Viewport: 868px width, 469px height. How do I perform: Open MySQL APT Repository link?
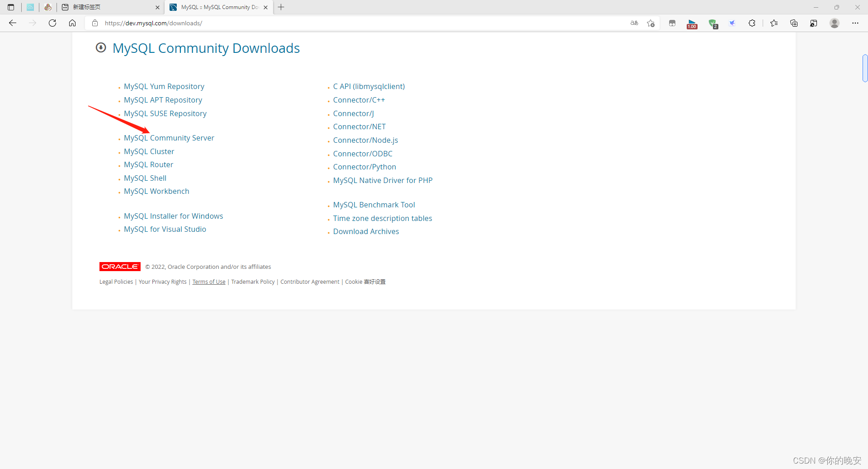[163, 100]
